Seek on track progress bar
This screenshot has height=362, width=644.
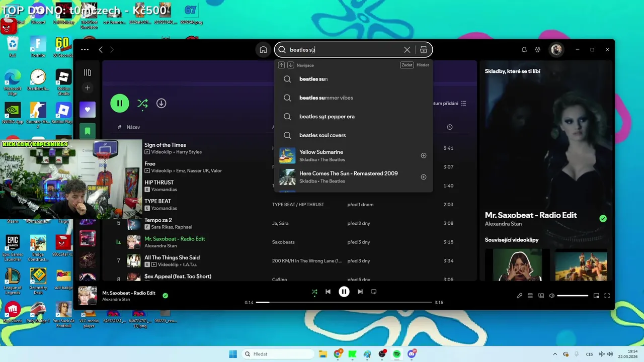pyautogui.click(x=344, y=303)
